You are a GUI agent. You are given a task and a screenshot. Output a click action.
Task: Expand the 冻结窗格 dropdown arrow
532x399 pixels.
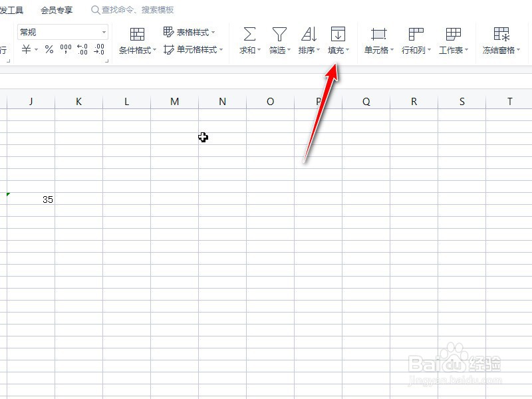519,50
